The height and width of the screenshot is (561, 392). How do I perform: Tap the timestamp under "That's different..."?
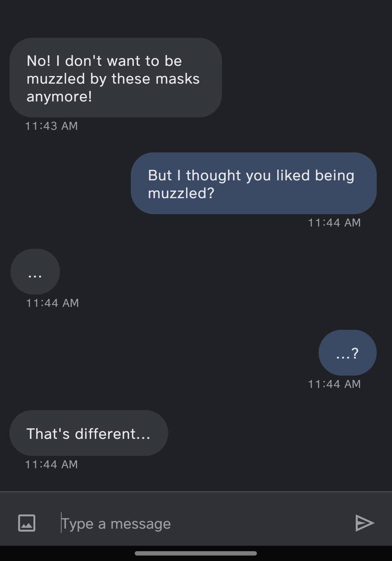pos(51,464)
